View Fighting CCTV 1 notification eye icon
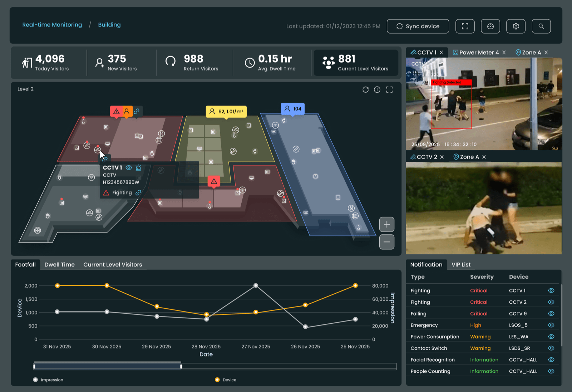The image size is (572, 392). click(x=551, y=290)
